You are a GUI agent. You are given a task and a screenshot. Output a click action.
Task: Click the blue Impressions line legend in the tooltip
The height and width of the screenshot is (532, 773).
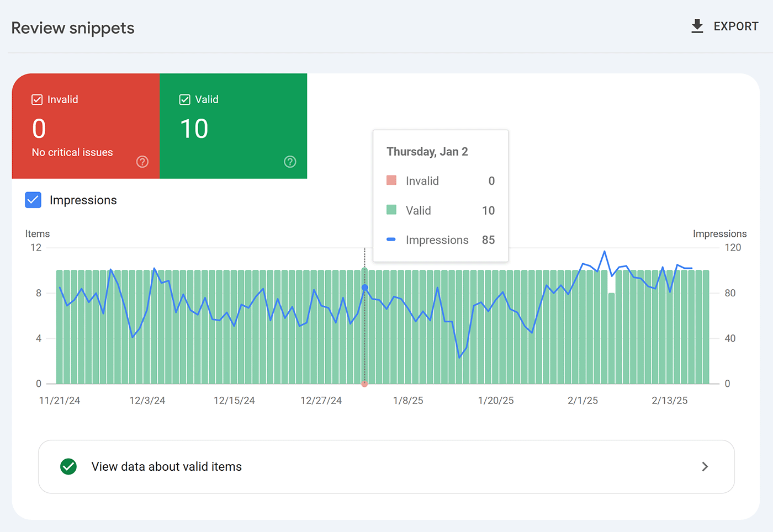tap(391, 240)
